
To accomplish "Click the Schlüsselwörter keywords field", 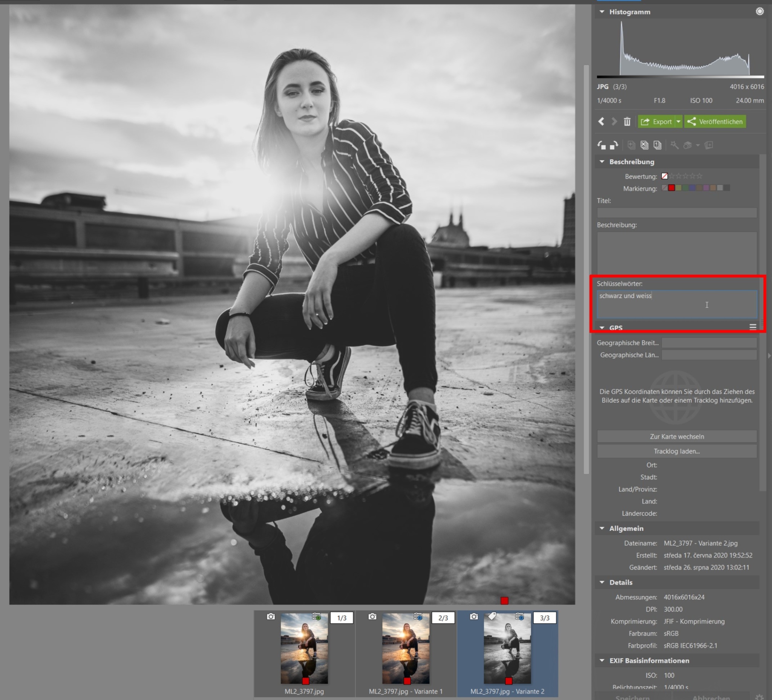I will tap(677, 305).
